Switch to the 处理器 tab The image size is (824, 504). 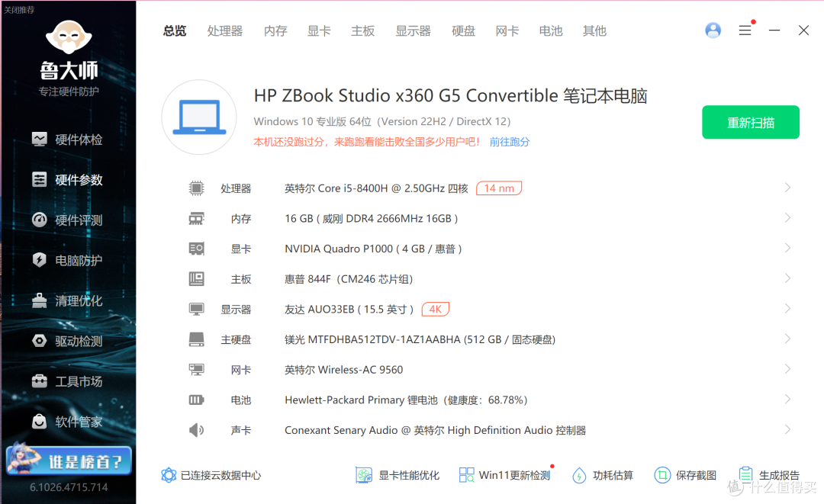click(225, 31)
